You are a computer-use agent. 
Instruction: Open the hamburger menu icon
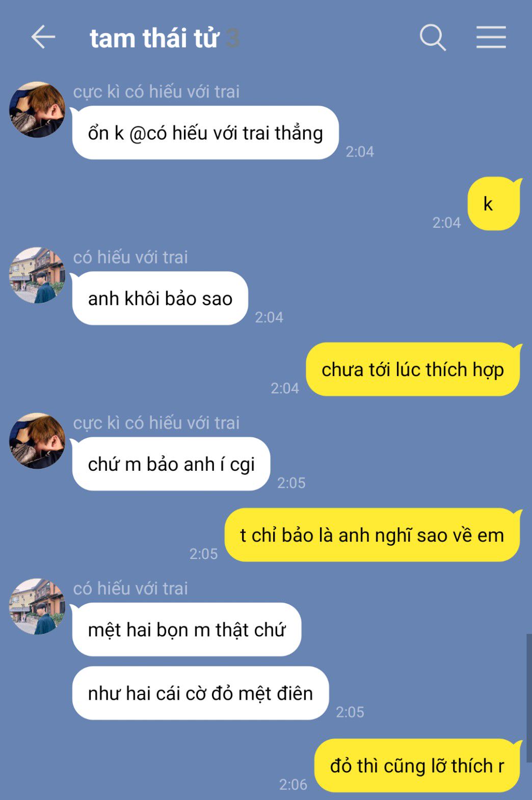491,37
